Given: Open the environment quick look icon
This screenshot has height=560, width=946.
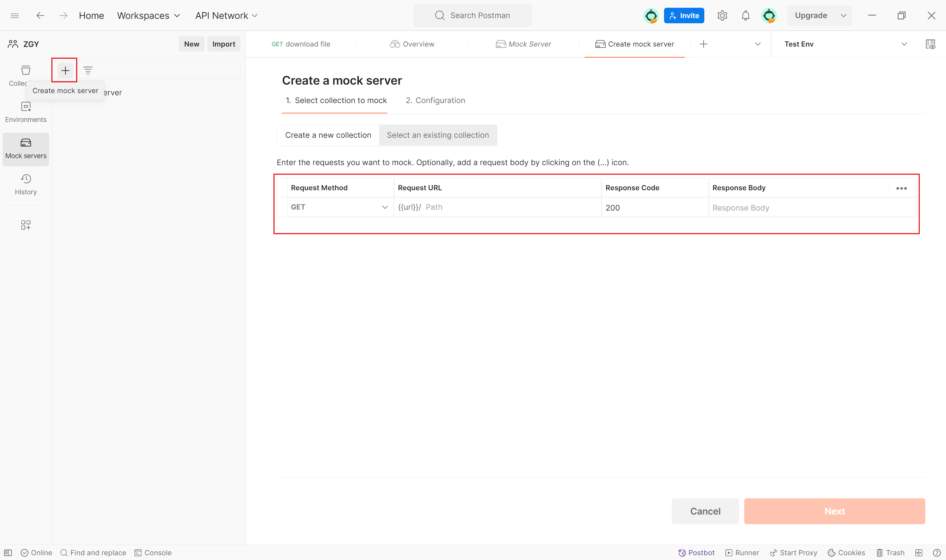Looking at the screenshot, I should click(x=930, y=44).
